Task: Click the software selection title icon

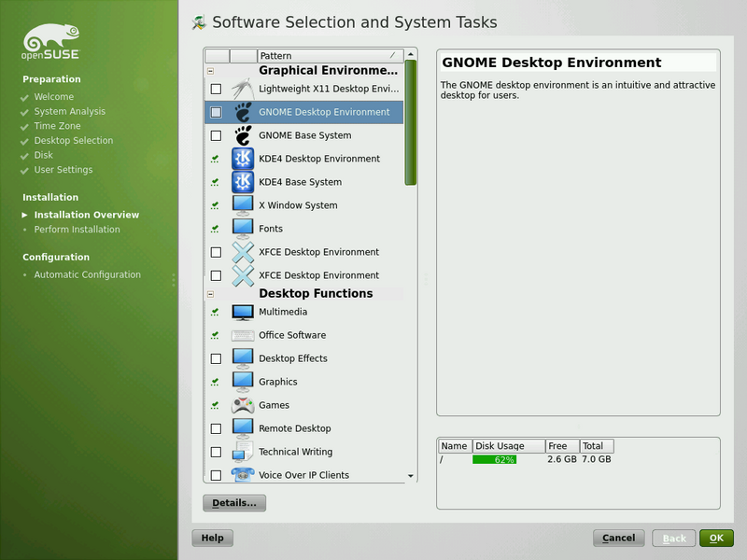Action: pos(199,22)
